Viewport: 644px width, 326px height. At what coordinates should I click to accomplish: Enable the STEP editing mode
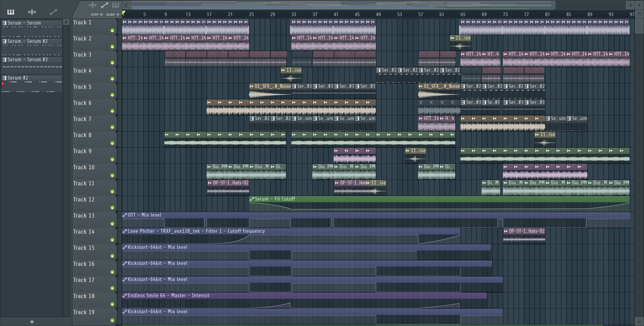pos(101,15)
